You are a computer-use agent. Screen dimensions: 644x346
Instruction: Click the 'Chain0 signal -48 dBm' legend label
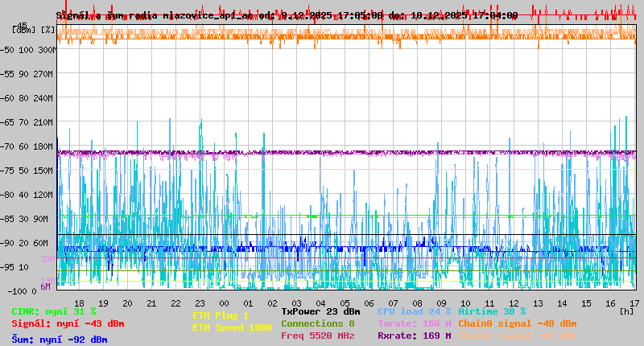coord(518,323)
